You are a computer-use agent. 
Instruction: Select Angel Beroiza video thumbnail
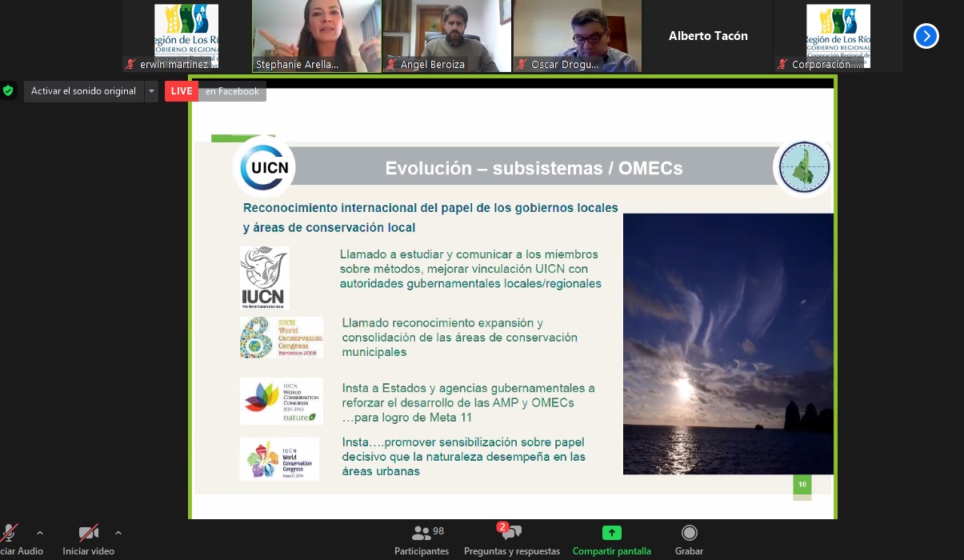[447, 36]
